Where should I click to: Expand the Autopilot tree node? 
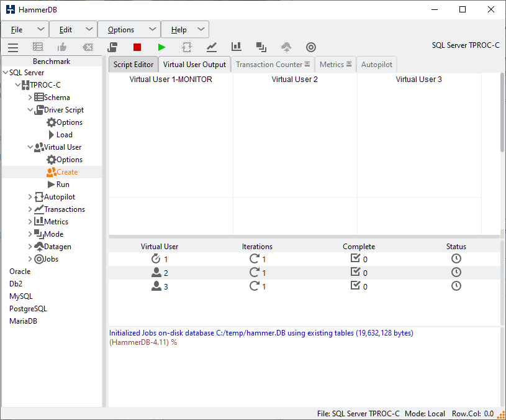(x=30, y=197)
